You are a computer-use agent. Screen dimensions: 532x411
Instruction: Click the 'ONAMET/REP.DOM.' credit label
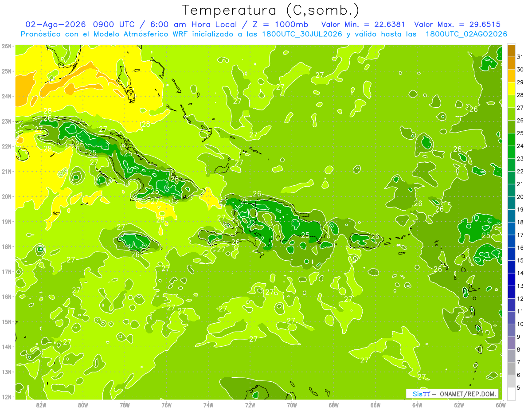pyautogui.click(x=469, y=394)
